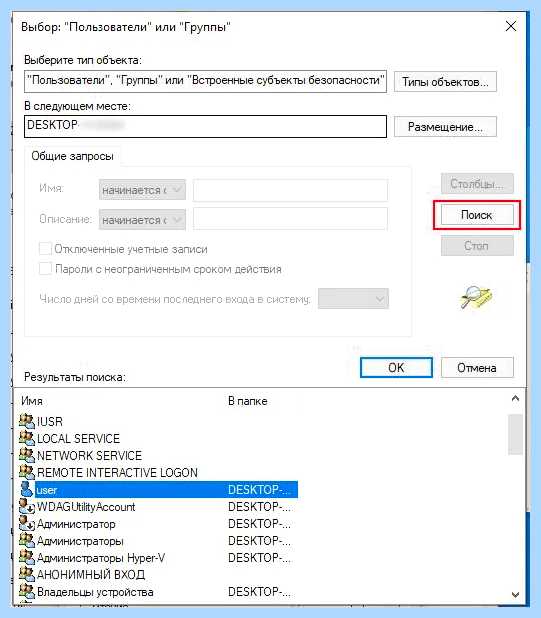
Task: Select the highlighted user entry name
Action: (46, 490)
